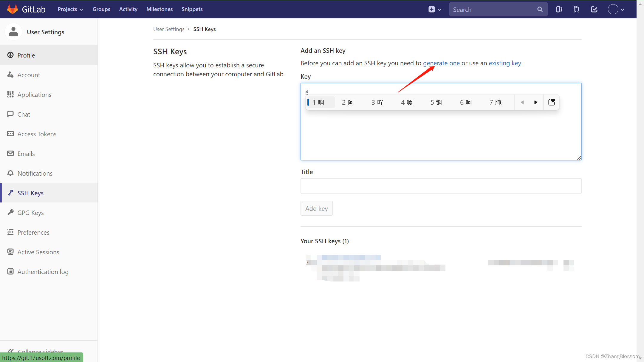Click the Active Sessions monitor icon
The height and width of the screenshot is (362, 644).
tap(10, 252)
